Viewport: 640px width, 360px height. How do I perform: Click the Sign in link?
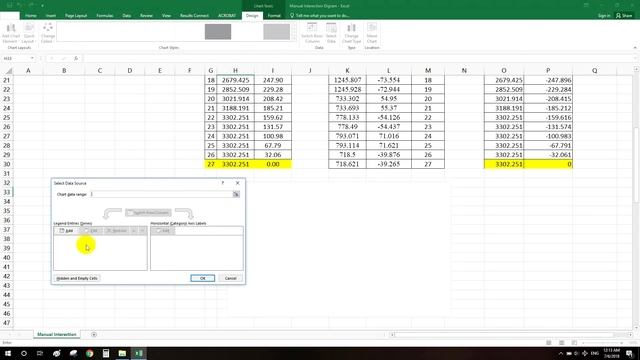click(x=604, y=16)
